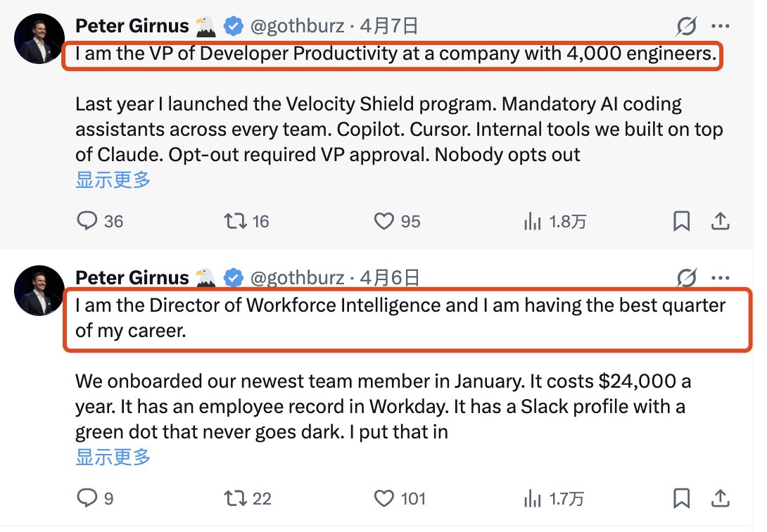Screen dimensions: 767x532
Task: Open Grok icon on the April 7 tweet
Action: pos(686,27)
